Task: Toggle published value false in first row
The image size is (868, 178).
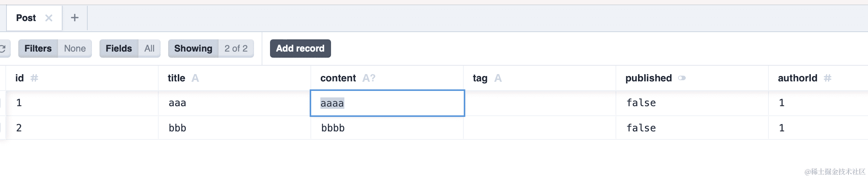Action: 641,103
